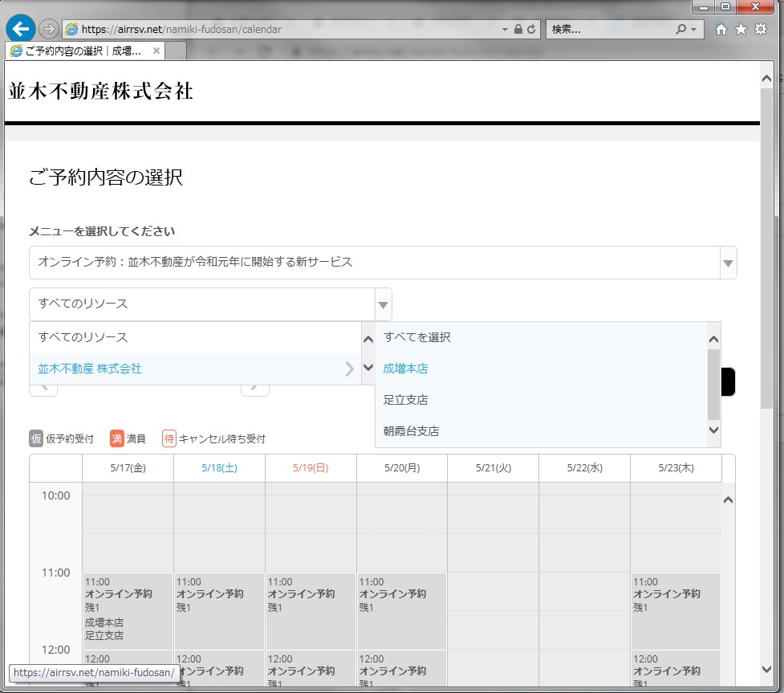Open the address bar history dropdown arrow
The height and width of the screenshot is (693, 784).
(505, 30)
